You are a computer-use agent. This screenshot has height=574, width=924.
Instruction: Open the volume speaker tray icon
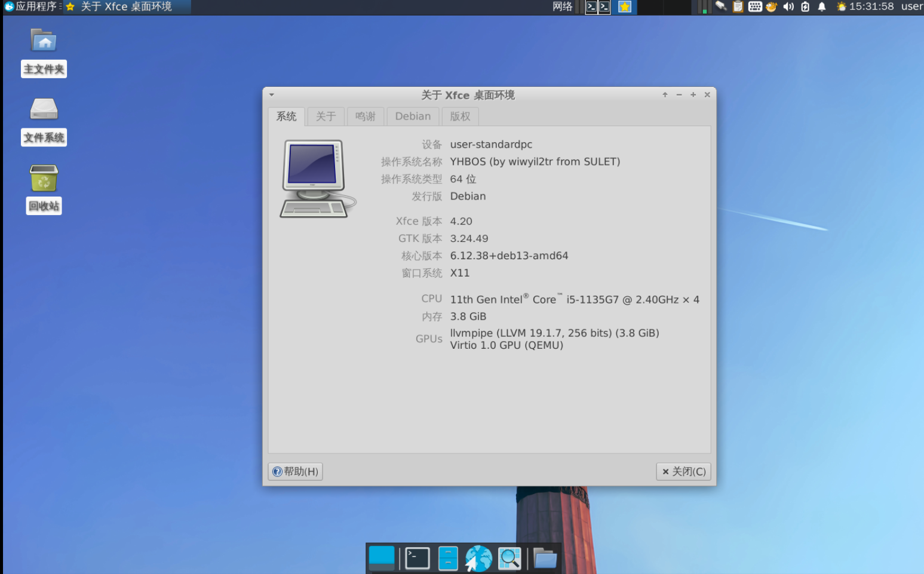[788, 7]
